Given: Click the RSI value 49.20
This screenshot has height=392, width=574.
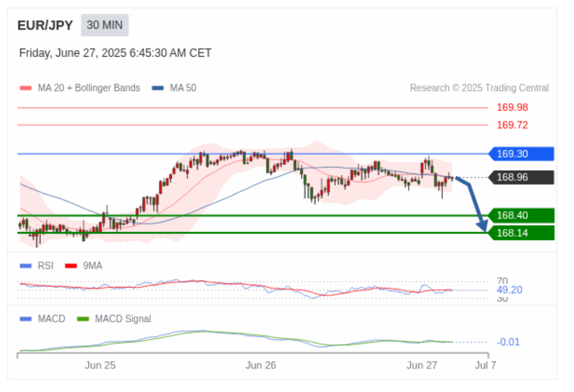Looking at the screenshot, I should point(509,290).
